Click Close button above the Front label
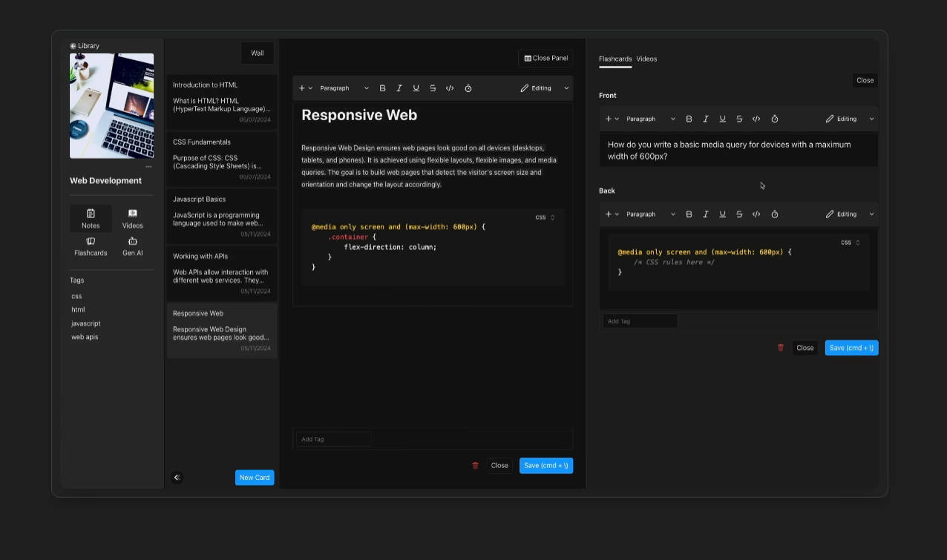The height and width of the screenshot is (560, 947). pyautogui.click(x=865, y=80)
